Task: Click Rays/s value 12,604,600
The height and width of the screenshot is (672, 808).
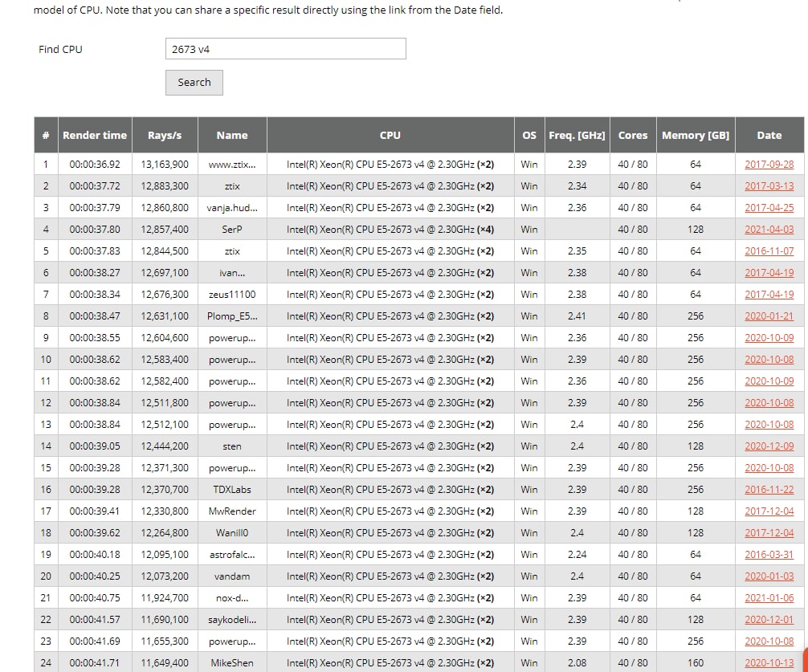Action: (165, 337)
